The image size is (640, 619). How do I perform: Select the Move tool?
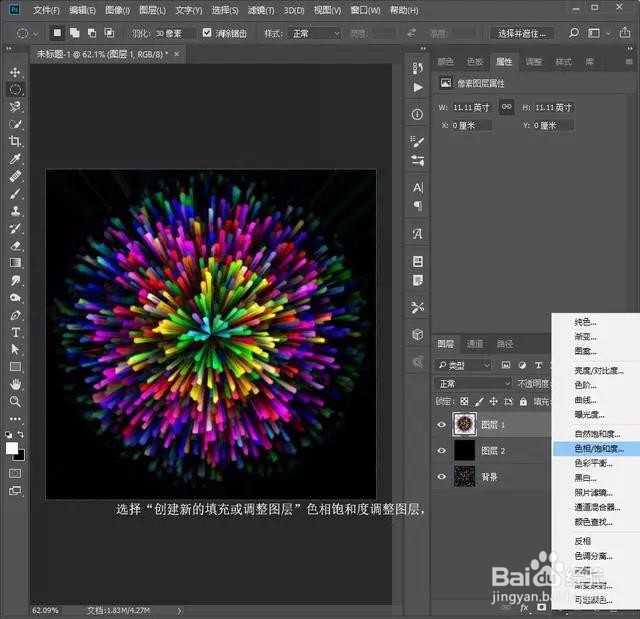click(15, 72)
